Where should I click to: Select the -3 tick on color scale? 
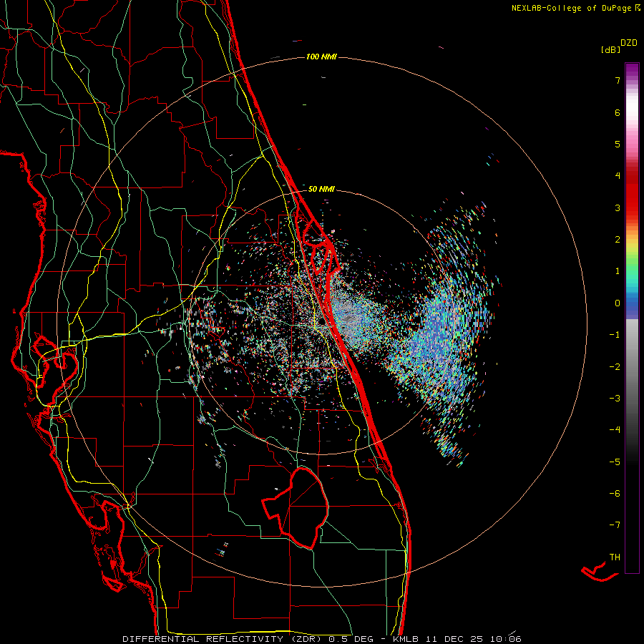pyautogui.click(x=615, y=399)
